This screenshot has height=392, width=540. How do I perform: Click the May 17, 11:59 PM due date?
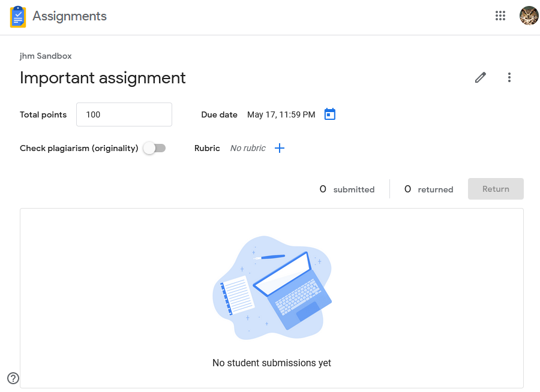click(281, 114)
